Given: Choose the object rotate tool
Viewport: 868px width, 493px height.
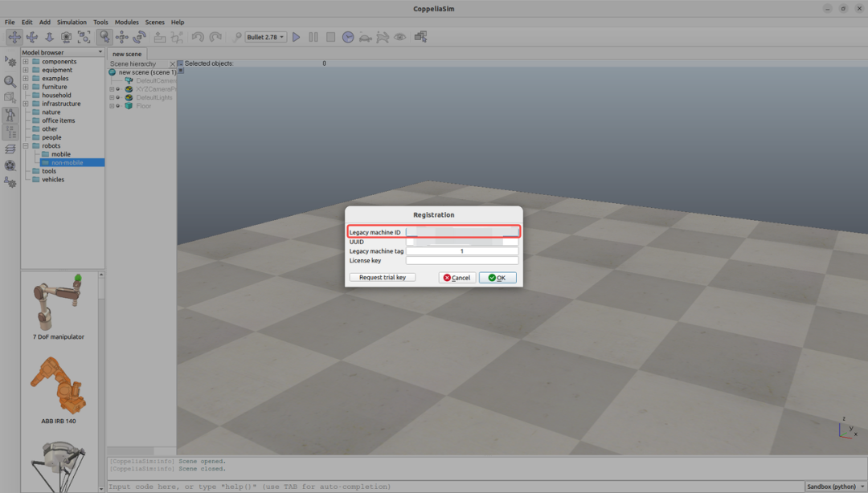Looking at the screenshot, I should point(140,37).
